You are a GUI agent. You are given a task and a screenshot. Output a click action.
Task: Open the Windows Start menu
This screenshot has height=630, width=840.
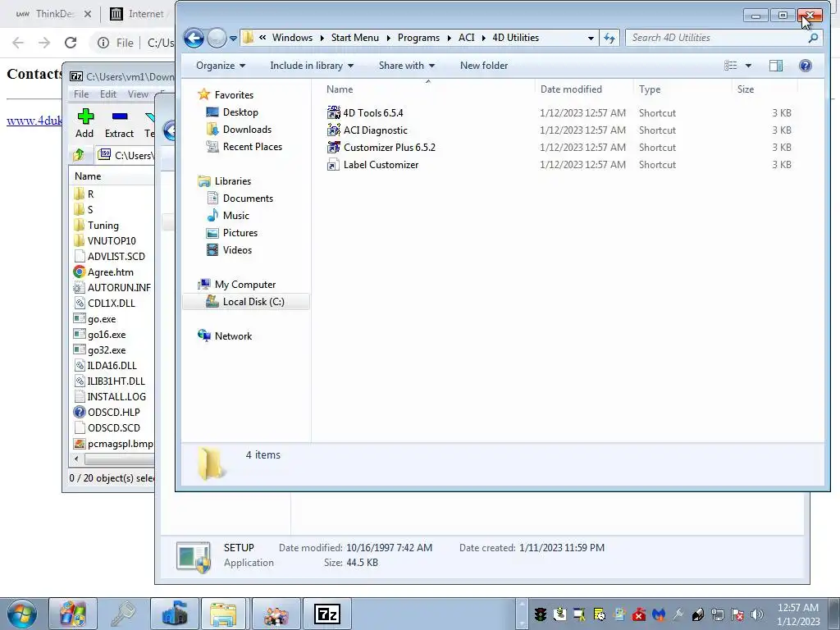(21, 614)
